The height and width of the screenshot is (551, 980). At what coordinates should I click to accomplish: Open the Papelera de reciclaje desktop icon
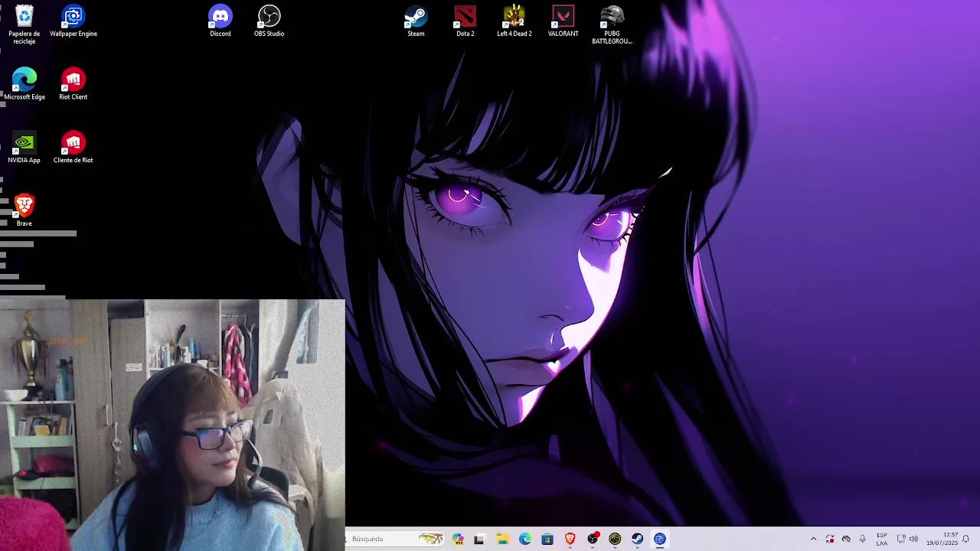(24, 24)
